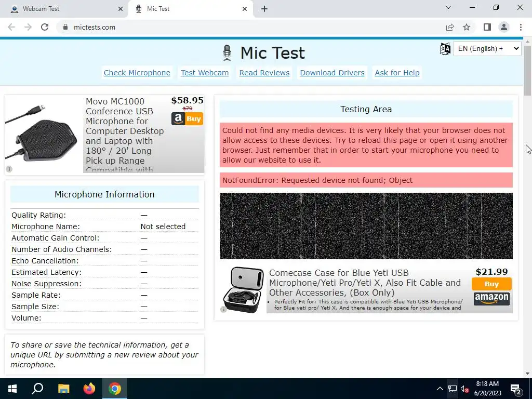Select the Mic Test tab
Viewport: 532px width, 399px height.
point(190,9)
